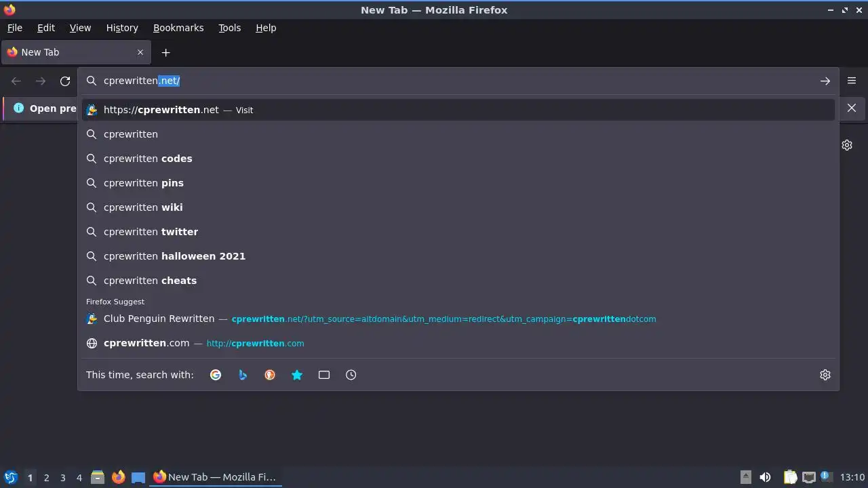Select 'cprewritten pins' suggestion

[458, 183]
